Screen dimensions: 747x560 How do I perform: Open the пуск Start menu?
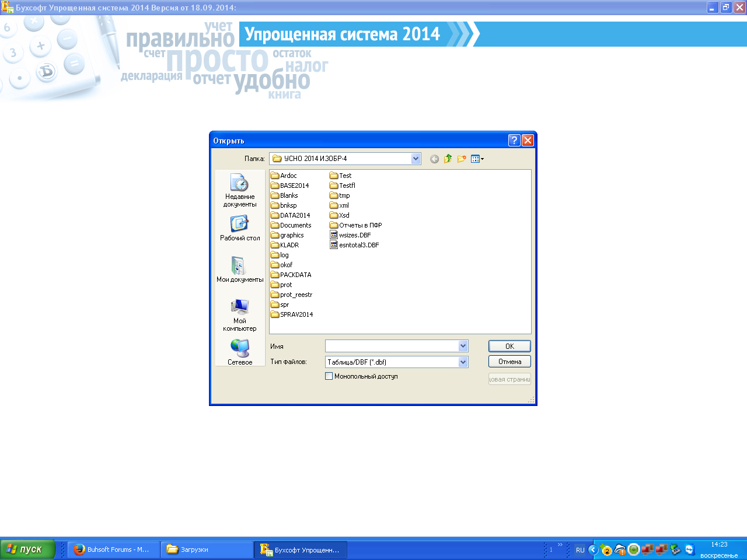[x=27, y=549]
